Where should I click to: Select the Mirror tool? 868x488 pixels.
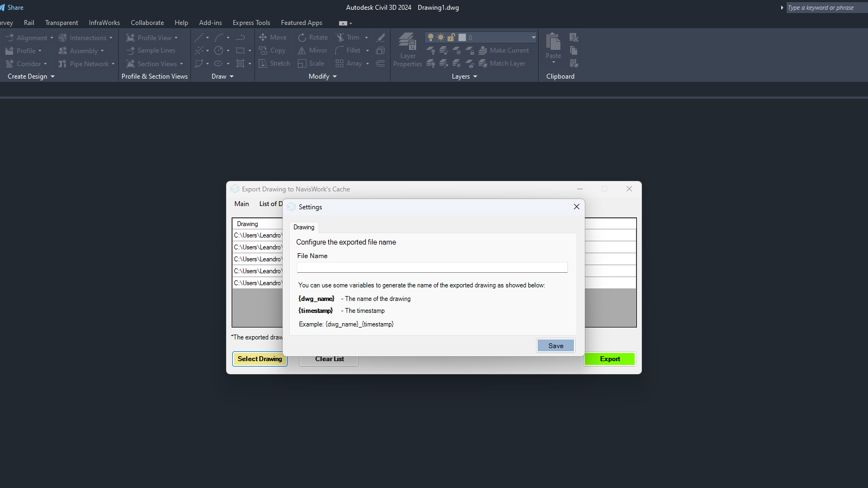coord(312,50)
